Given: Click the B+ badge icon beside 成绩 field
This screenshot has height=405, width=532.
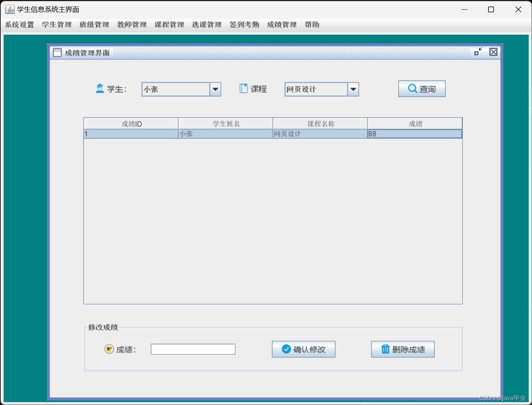Looking at the screenshot, I should (108, 349).
